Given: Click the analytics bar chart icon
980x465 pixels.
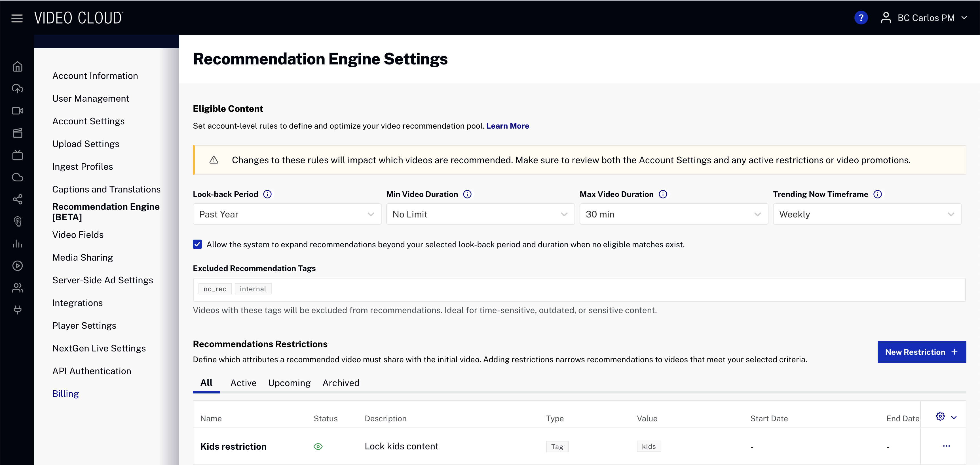Looking at the screenshot, I should tap(18, 244).
